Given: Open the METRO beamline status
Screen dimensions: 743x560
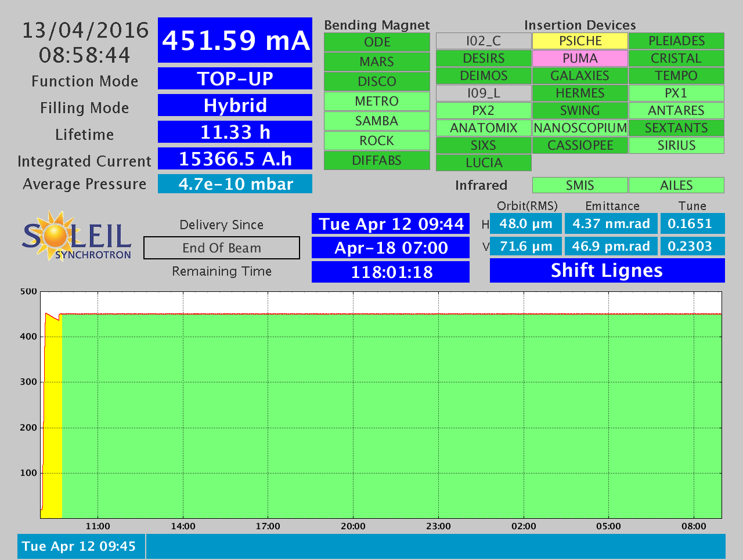Looking at the screenshot, I should click(377, 102).
